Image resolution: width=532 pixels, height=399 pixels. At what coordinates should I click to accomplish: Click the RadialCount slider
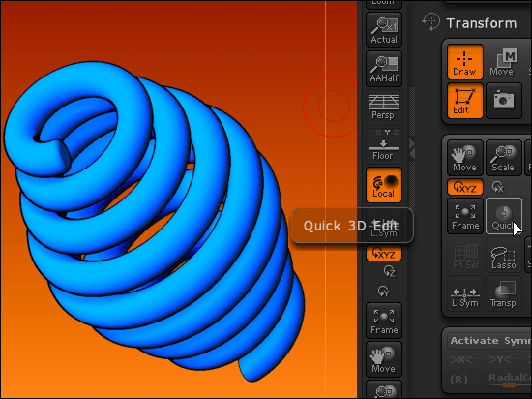point(509,380)
